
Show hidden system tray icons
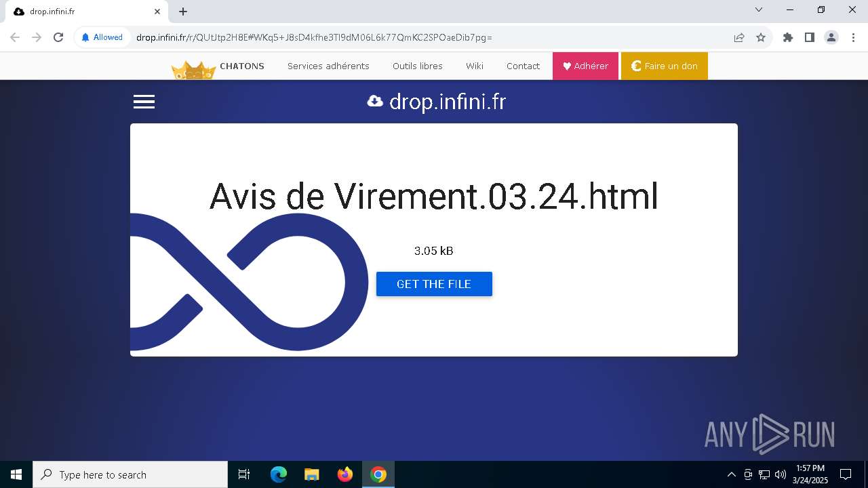[x=731, y=474]
